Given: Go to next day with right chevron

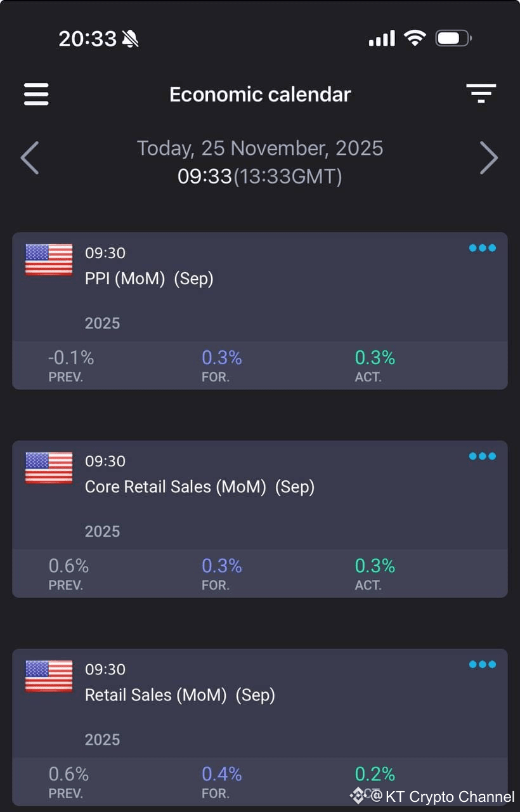Looking at the screenshot, I should (x=488, y=157).
